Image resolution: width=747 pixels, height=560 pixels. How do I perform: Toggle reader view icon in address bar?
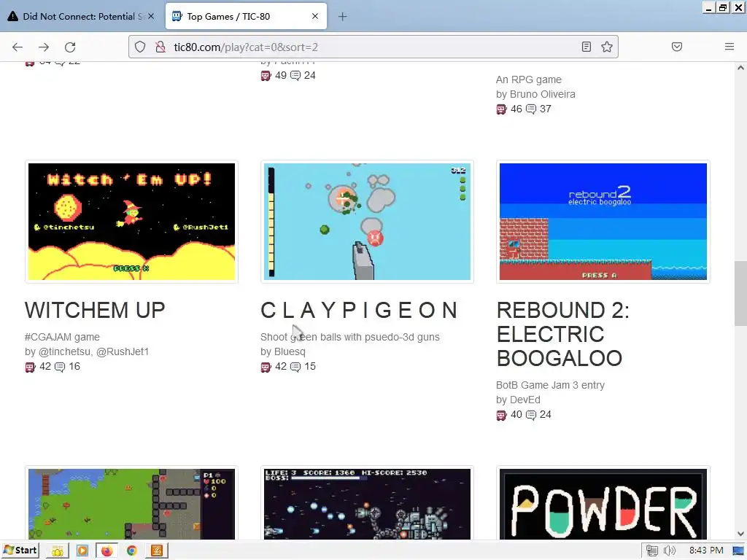pos(587,47)
